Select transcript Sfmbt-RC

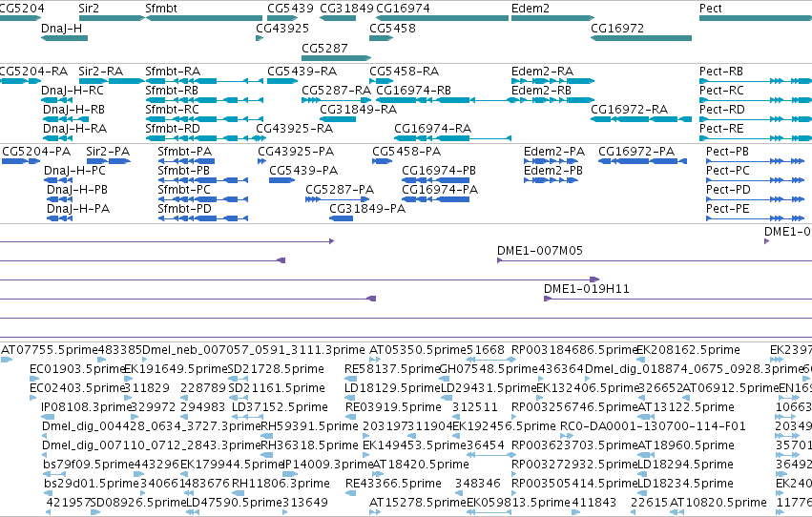pos(172,110)
